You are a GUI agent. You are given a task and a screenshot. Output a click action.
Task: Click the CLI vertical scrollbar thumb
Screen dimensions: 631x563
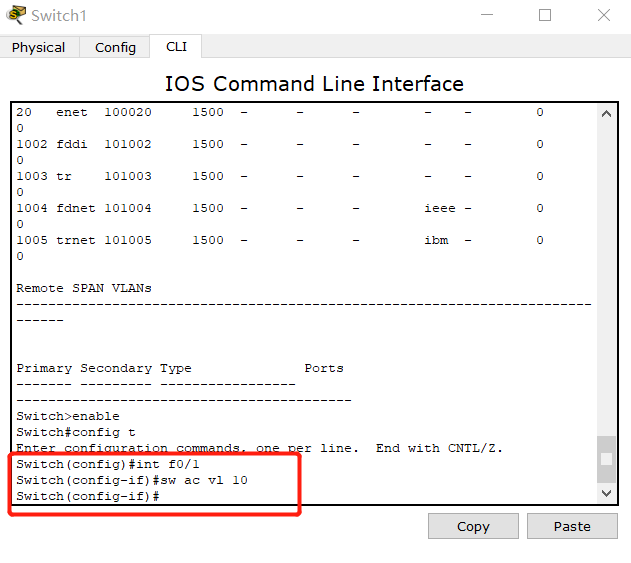(606, 459)
